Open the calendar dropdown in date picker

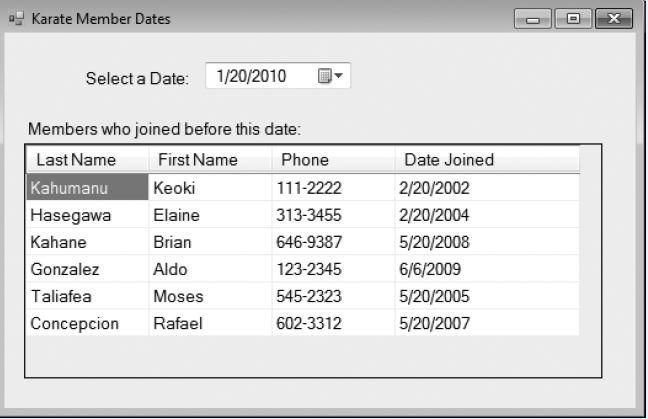[x=330, y=76]
